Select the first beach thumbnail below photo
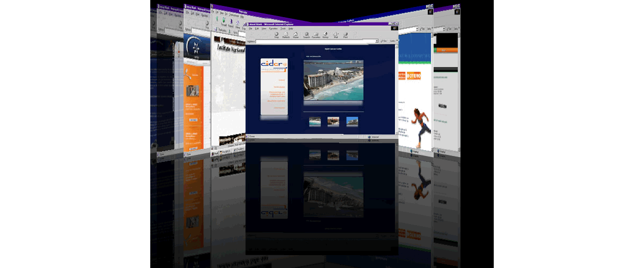The image size is (644, 268). (316, 122)
